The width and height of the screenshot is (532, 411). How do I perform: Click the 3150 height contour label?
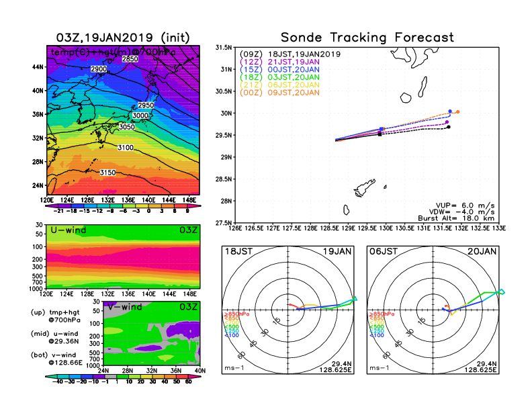(x=108, y=173)
